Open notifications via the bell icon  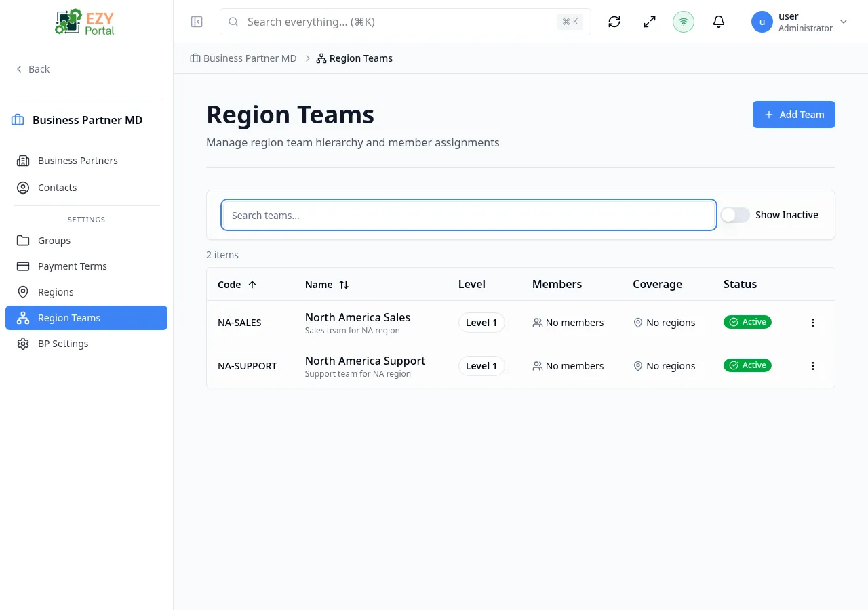pyautogui.click(x=719, y=22)
